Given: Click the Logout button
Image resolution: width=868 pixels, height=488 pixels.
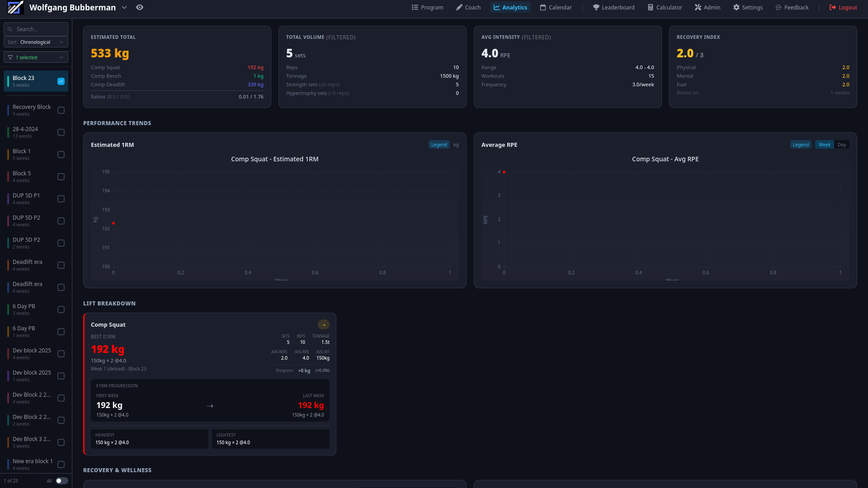Looking at the screenshot, I should pyautogui.click(x=843, y=7).
